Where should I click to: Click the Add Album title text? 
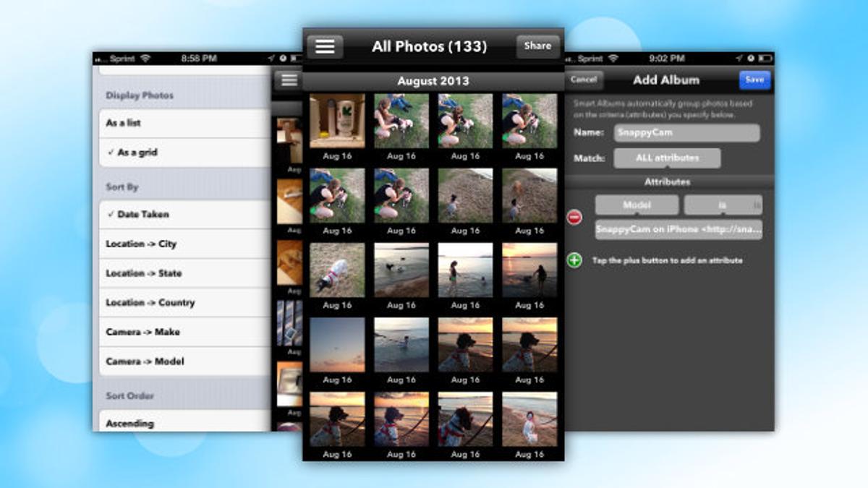666,80
